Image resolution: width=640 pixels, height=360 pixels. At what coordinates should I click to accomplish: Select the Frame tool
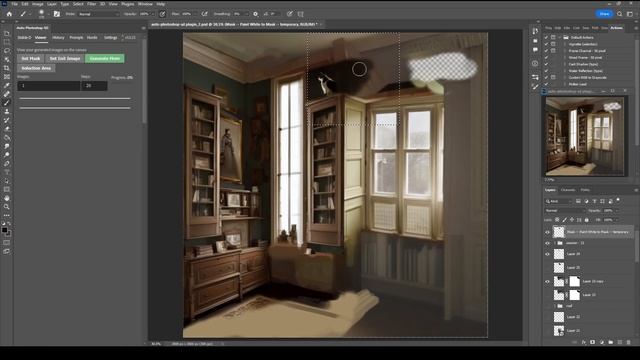(x=7, y=77)
